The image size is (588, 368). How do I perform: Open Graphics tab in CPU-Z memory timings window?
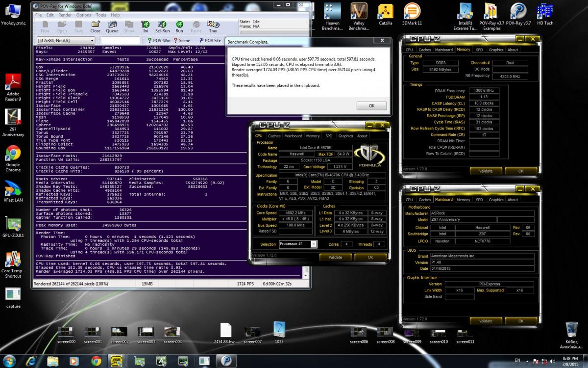click(x=496, y=50)
